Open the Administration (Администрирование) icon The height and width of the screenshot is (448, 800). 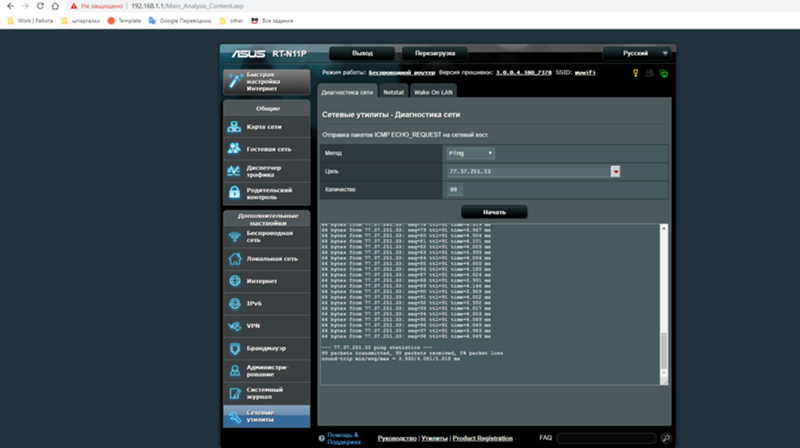point(235,370)
